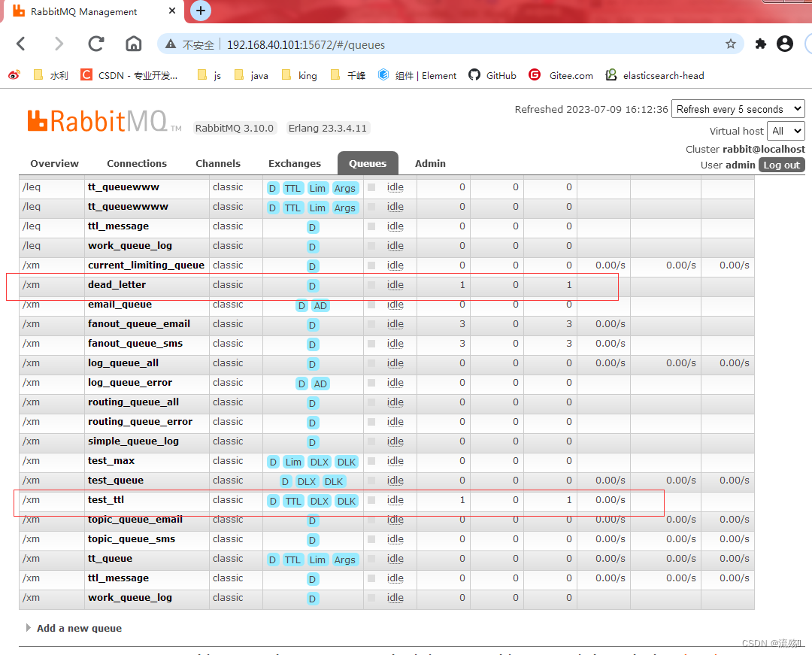Click the browser address bar
The height and width of the screenshot is (655, 812).
[376, 44]
